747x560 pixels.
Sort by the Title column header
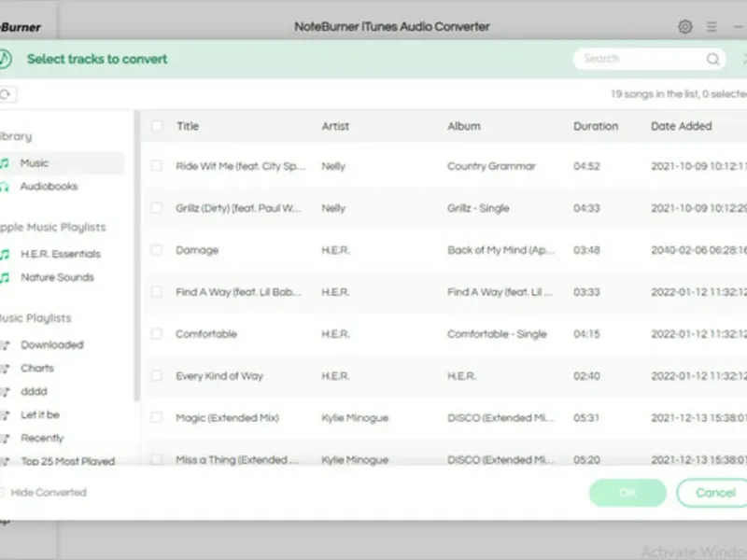tap(188, 126)
